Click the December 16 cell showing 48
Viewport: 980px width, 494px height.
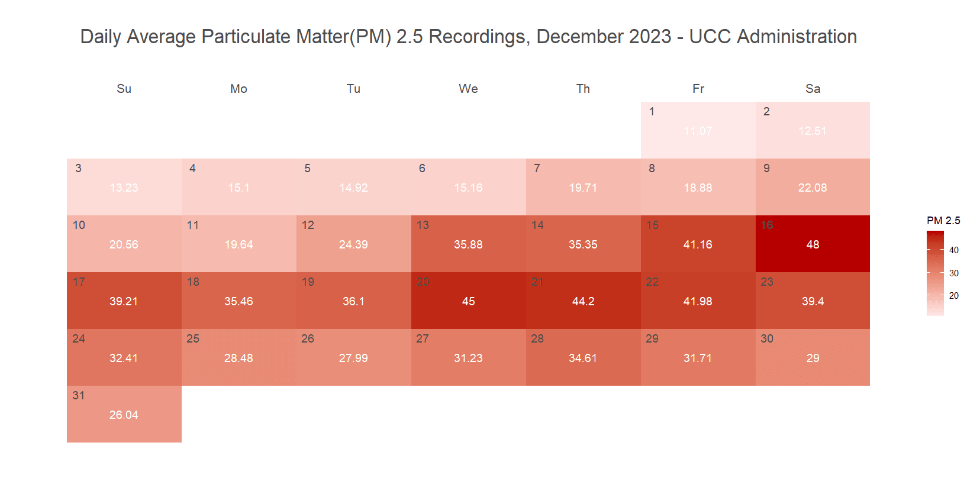coord(813,244)
